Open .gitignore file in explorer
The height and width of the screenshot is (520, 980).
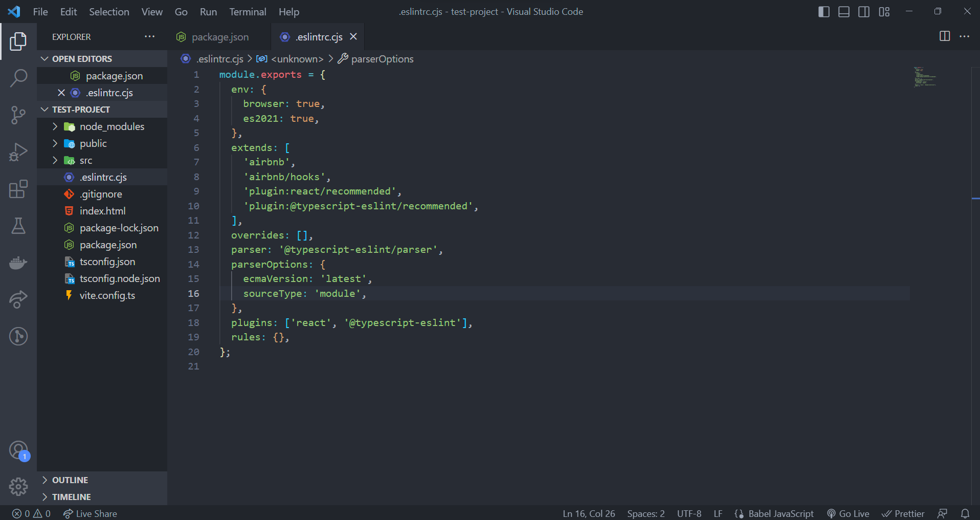[102, 194]
